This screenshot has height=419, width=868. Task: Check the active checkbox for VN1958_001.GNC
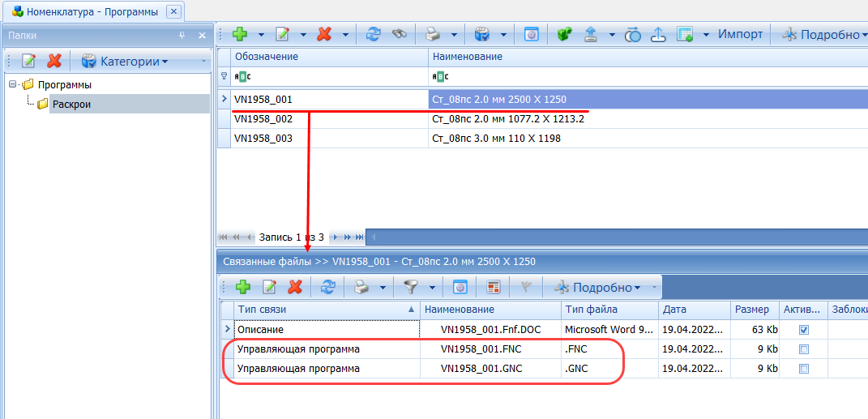pyautogui.click(x=803, y=369)
